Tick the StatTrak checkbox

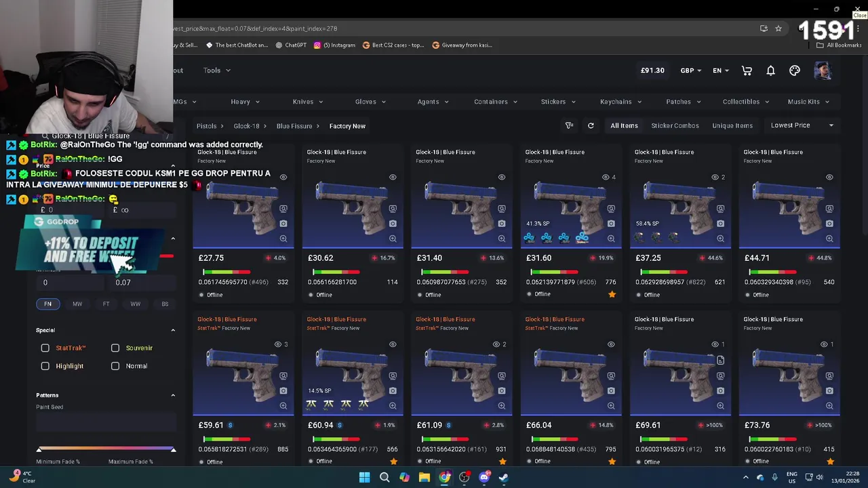(45, 348)
